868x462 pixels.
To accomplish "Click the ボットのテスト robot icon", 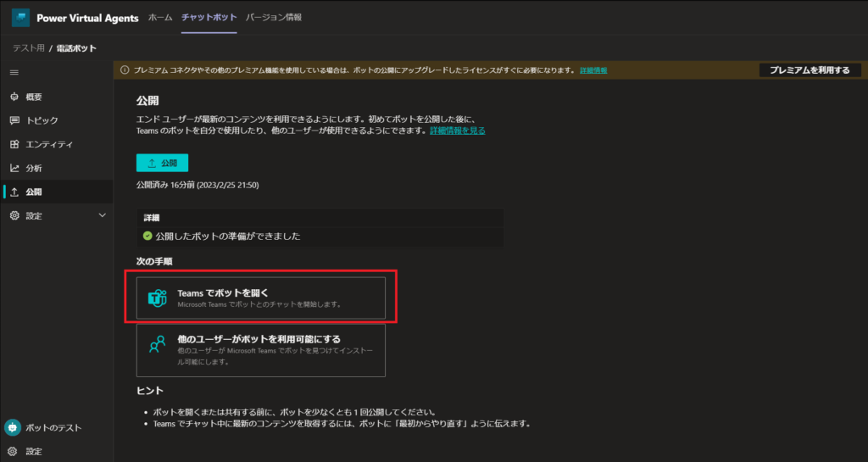I will (x=13, y=428).
